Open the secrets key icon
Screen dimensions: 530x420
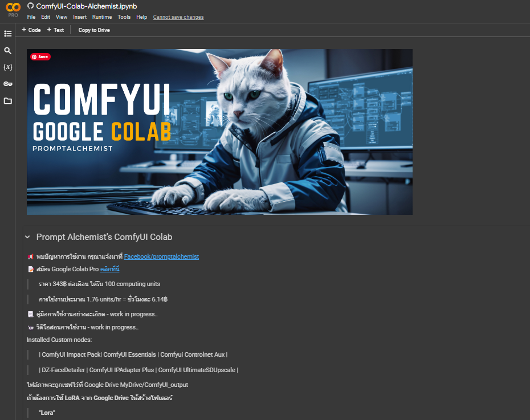[8, 84]
